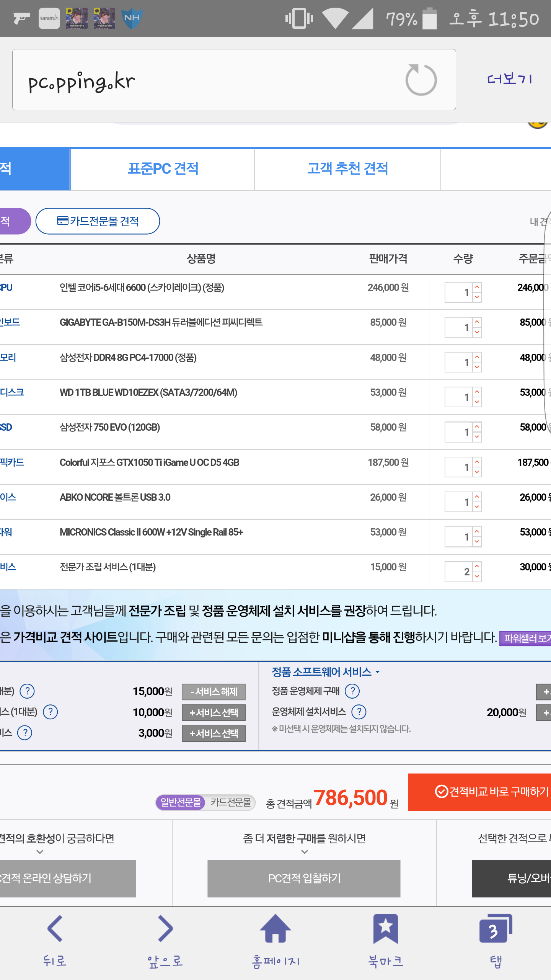
Task: Switch to 카드전문몰 toggle option
Action: (231, 802)
